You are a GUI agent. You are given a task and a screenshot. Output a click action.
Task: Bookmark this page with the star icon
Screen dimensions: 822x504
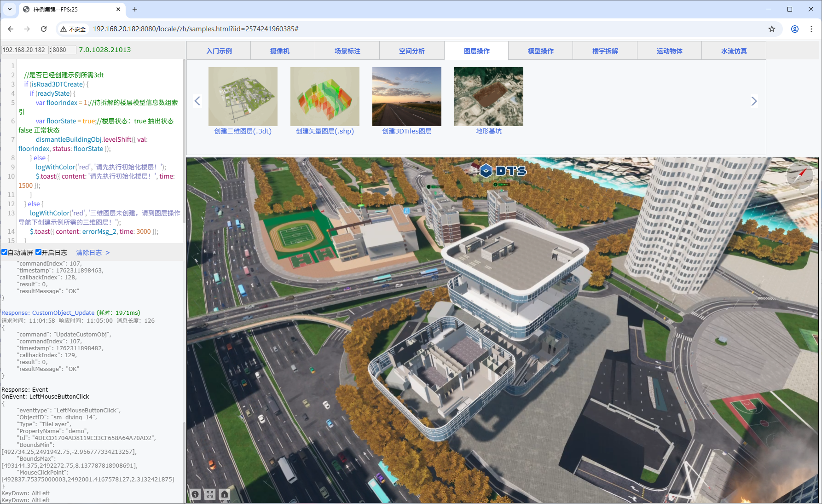[772, 29]
